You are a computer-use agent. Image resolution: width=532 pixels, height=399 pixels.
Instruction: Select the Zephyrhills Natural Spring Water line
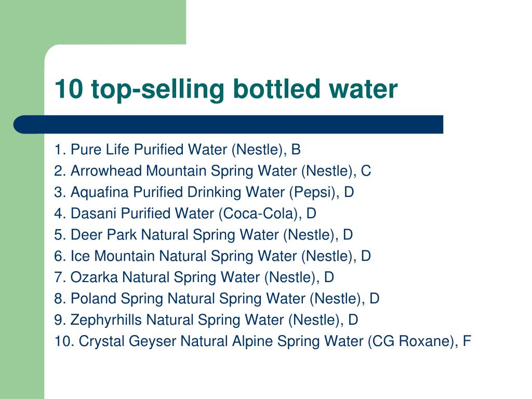click(206, 320)
